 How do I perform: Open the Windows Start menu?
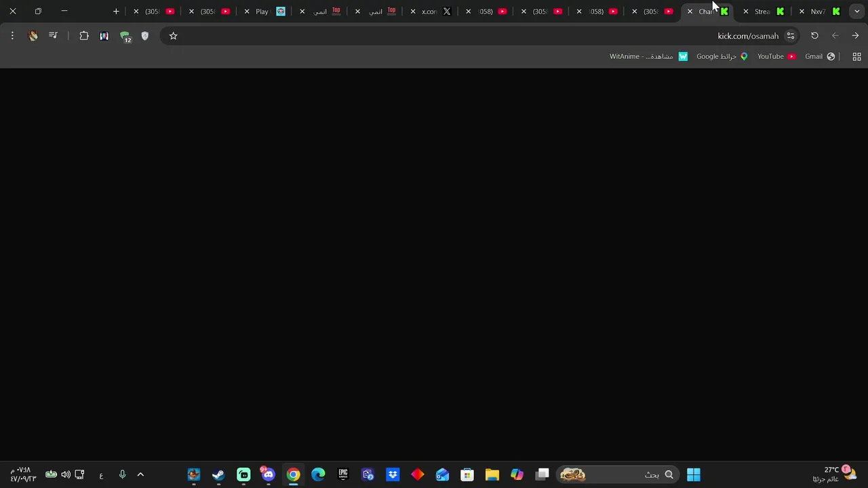click(693, 474)
